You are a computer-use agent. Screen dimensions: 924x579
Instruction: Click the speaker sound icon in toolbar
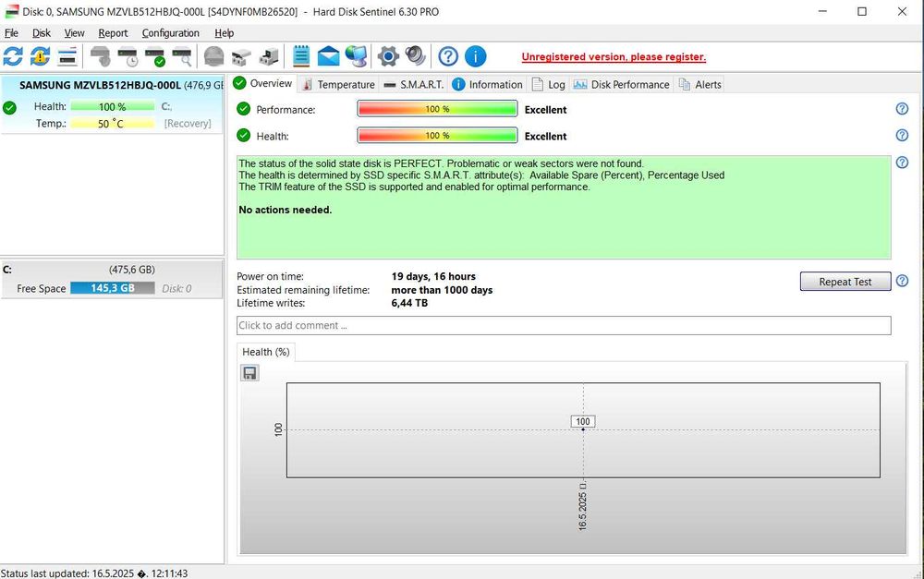click(415, 56)
